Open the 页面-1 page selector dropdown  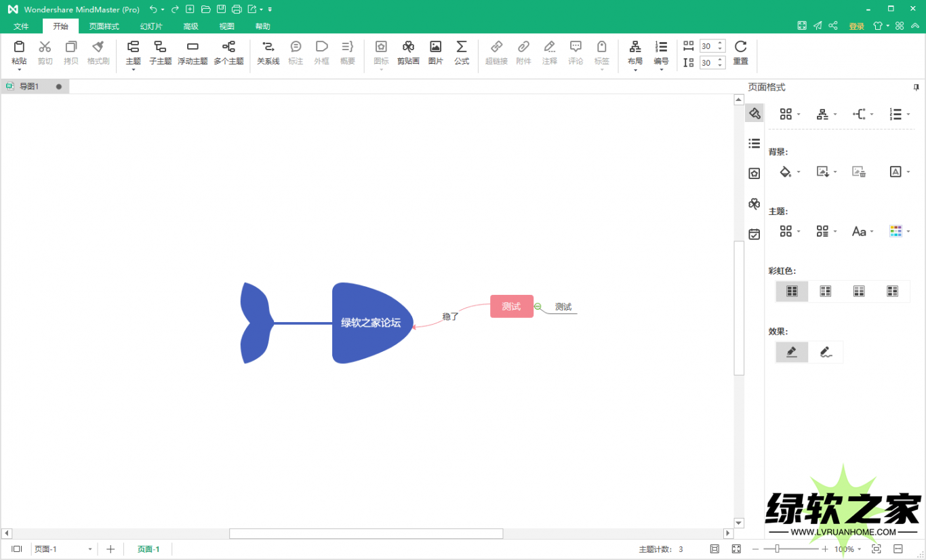click(89, 549)
